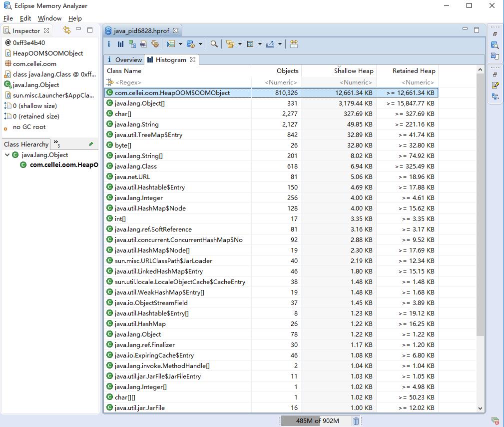
Task: Restore the upper right-side fast view stack
Action: [495, 34]
